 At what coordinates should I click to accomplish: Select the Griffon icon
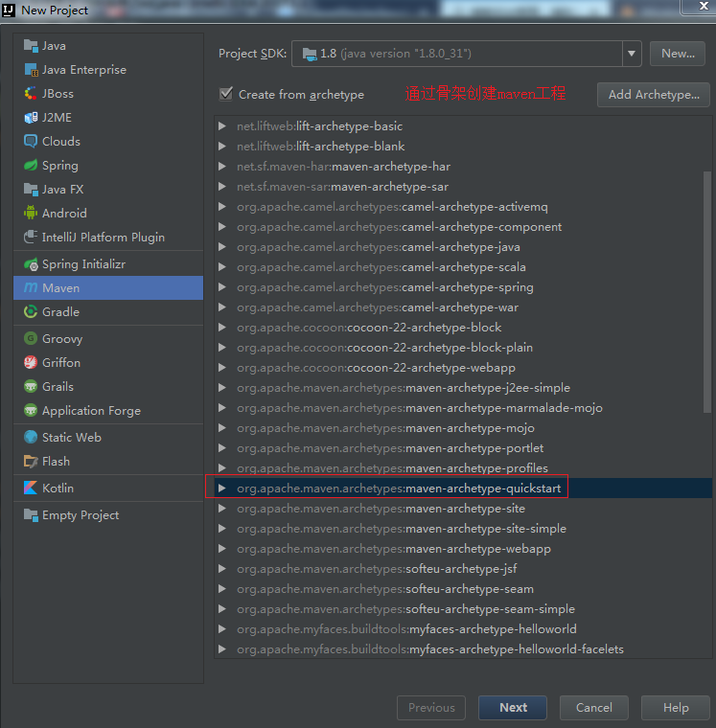click(31, 363)
